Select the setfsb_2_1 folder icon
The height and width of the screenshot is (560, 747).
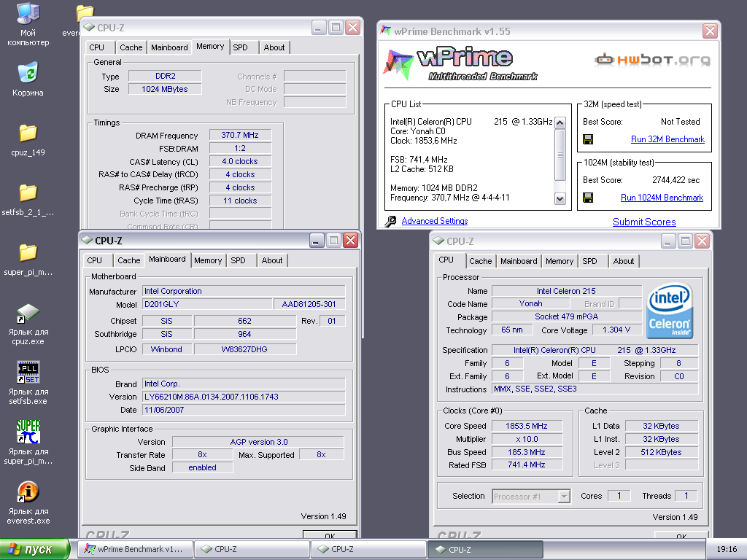tap(28, 192)
